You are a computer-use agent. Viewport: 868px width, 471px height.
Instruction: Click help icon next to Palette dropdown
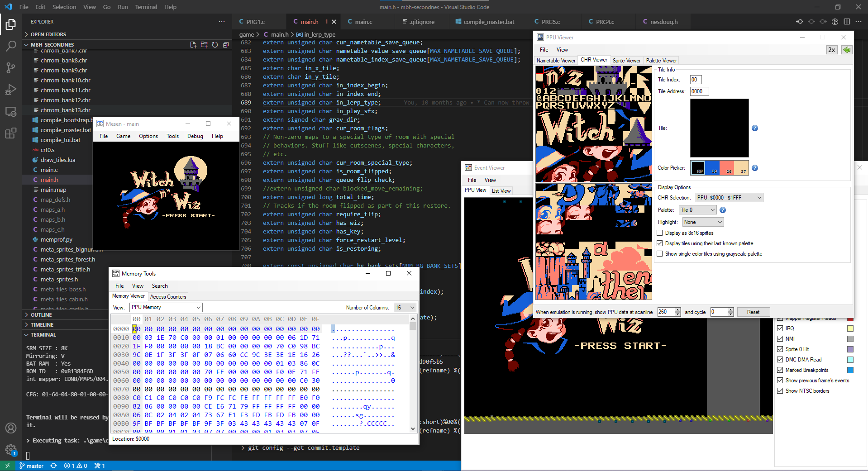(x=723, y=210)
